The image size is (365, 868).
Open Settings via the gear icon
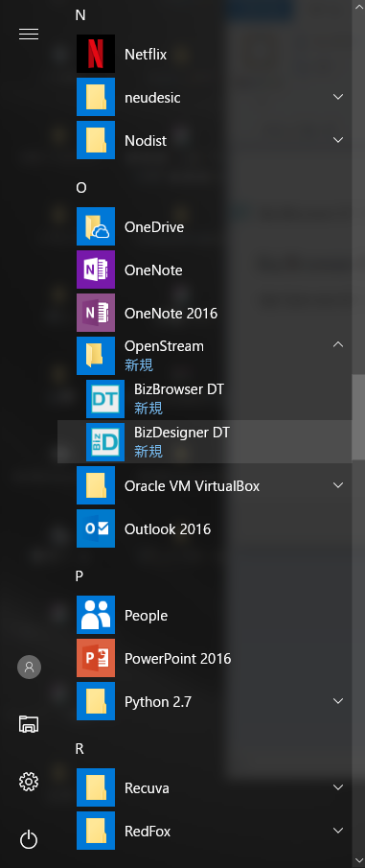(x=29, y=782)
